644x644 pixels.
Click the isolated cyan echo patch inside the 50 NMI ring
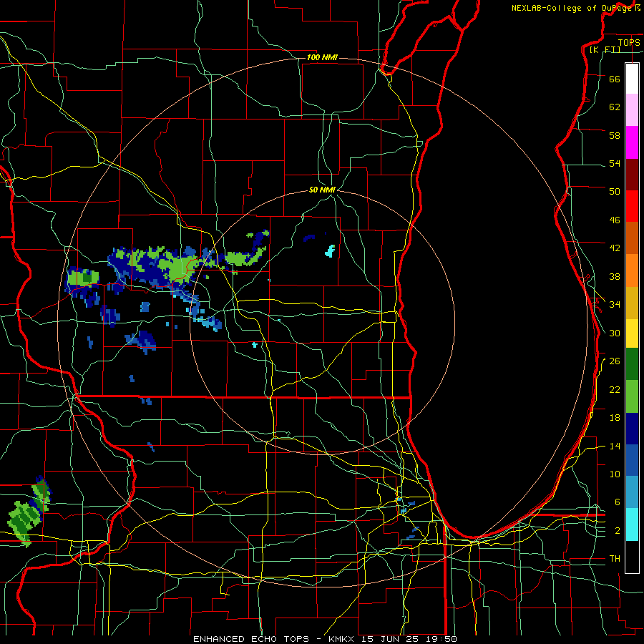point(330,250)
